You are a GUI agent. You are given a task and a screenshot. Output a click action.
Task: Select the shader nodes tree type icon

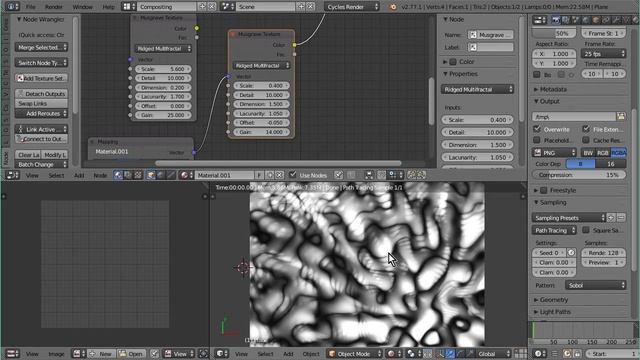point(118,175)
